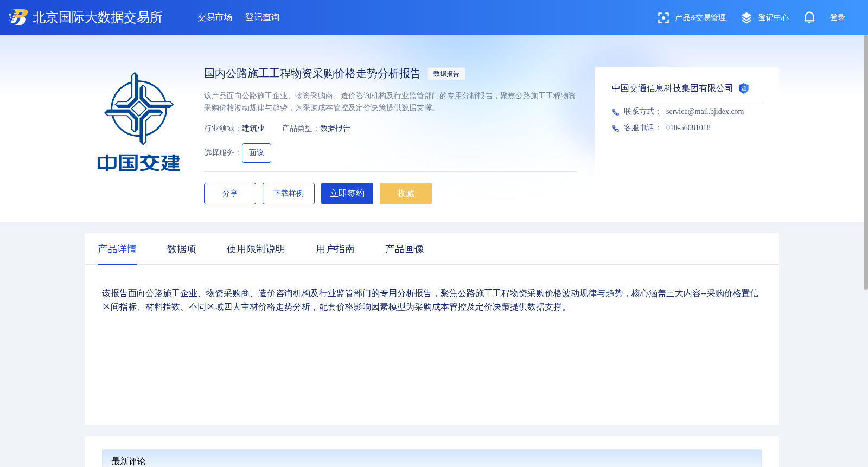Click the summary description under the title

(x=390, y=102)
